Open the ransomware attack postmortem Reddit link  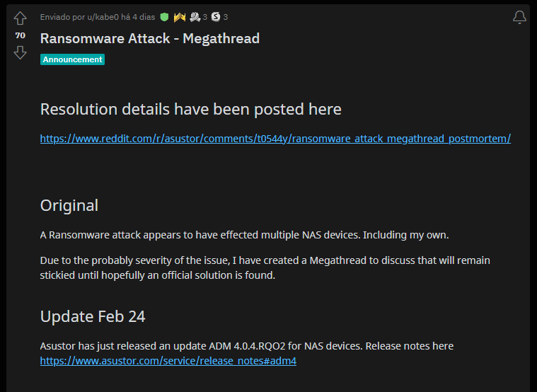[x=275, y=139]
